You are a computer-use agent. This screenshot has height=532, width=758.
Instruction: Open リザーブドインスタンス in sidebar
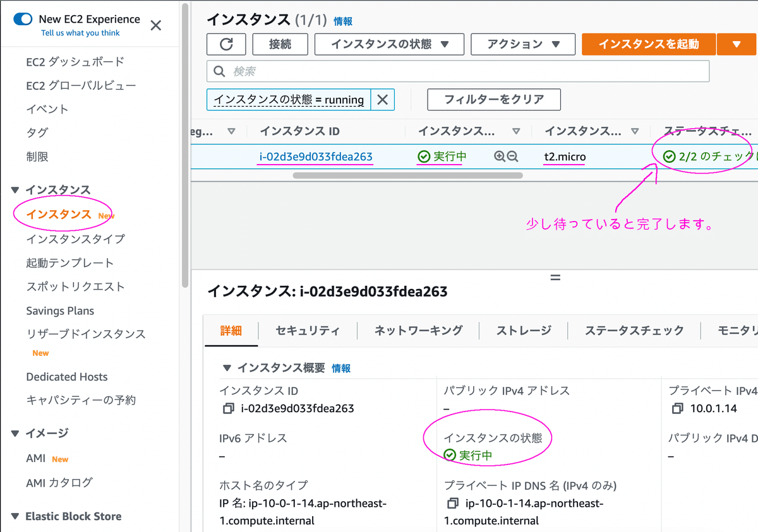click(x=85, y=334)
